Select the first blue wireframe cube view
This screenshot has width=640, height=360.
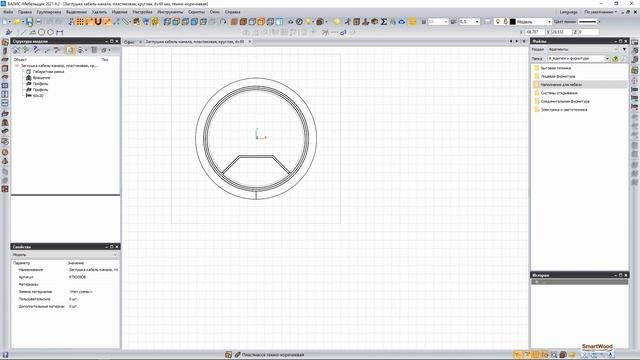(x=167, y=22)
